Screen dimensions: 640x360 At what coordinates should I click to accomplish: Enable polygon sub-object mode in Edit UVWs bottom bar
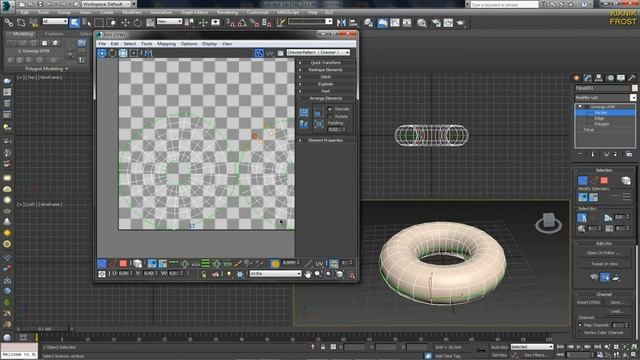[x=123, y=263]
